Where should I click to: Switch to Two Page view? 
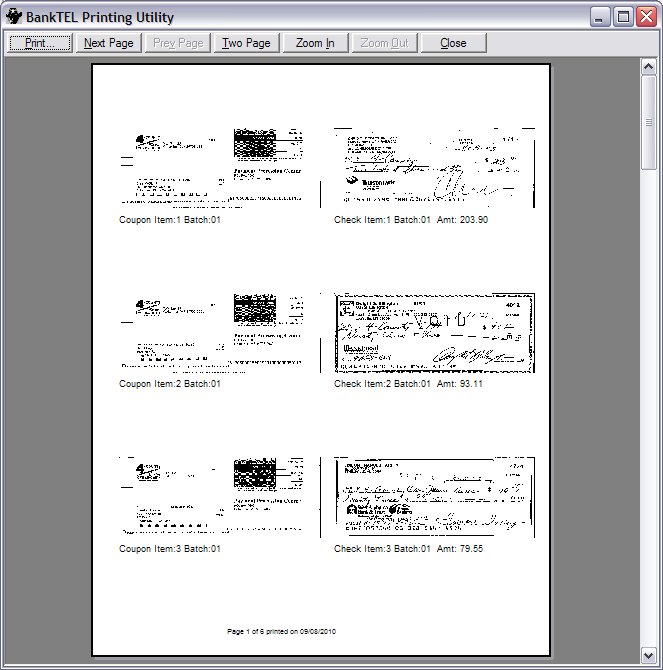click(246, 43)
